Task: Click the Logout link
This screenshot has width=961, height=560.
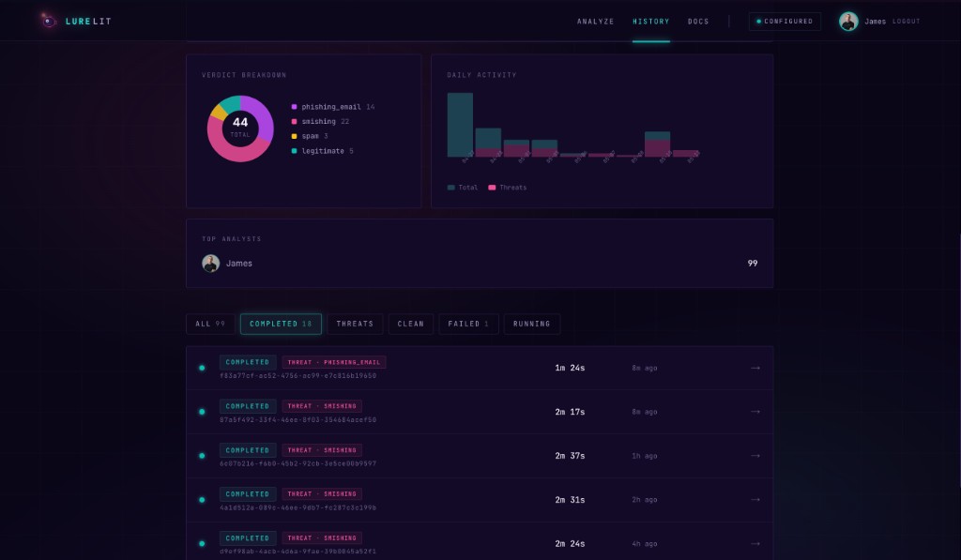Action: 906,22
